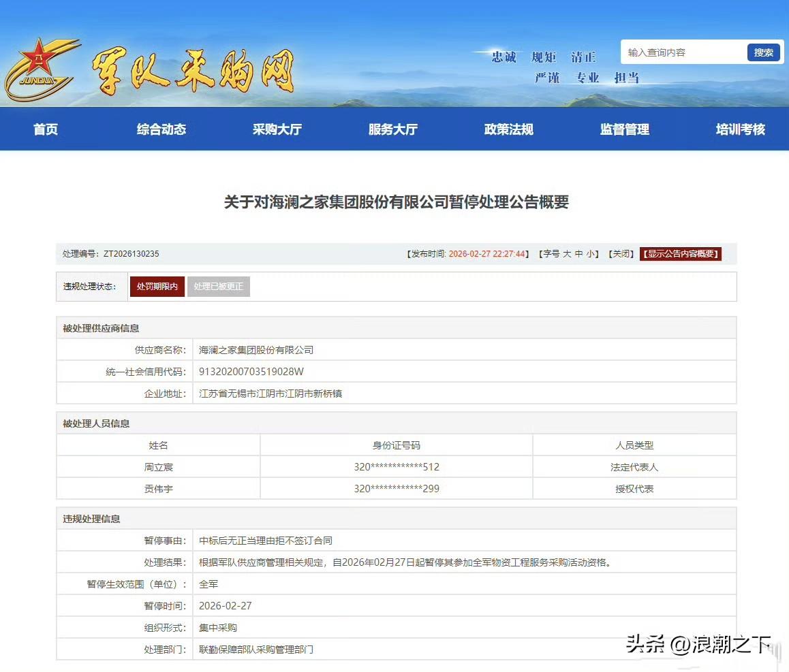The height and width of the screenshot is (672, 789).
Task: Click suspension reason 中标后无正当理由拒不签订合同
Action: pos(266,541)
